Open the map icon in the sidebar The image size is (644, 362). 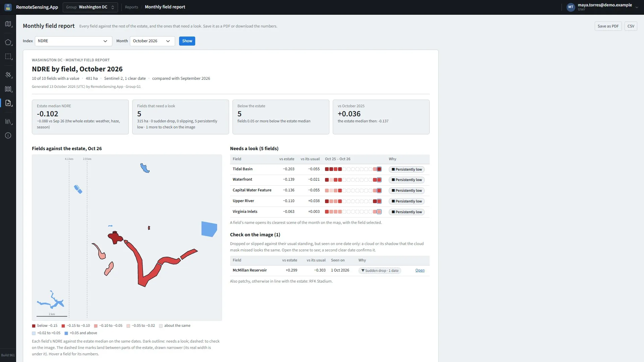8,24
